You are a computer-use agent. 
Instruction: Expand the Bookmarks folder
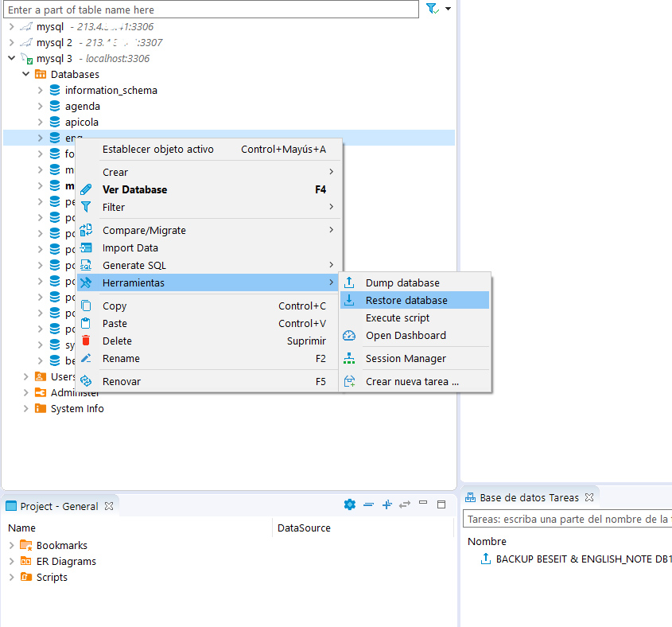point(11,546)
